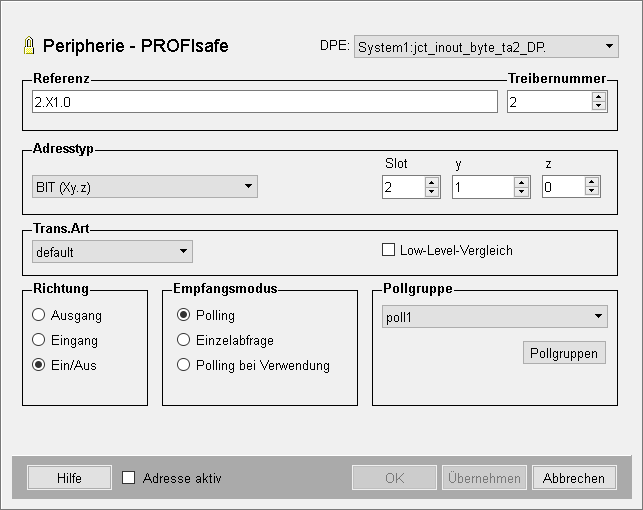The height and width of the screenshot is (510, 643).
Task: Decrease the y value
Action: (x=521, y=191)
